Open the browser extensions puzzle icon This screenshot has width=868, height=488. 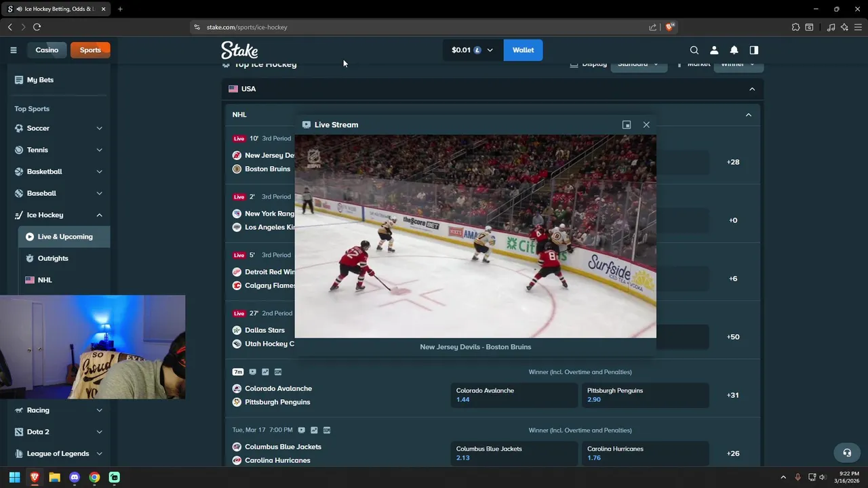(x=795, y=27)
